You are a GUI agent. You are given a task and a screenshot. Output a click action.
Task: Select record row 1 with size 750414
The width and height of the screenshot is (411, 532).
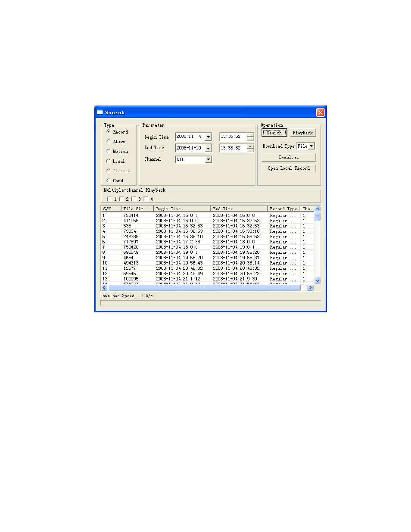point(208,215)
